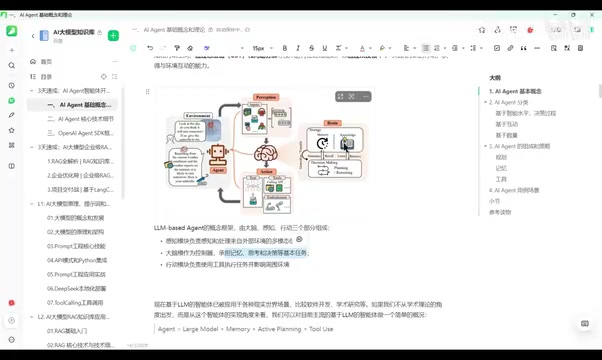The image size is (602, 360).
Task: Click the numbered list icon
Action: 437,48
